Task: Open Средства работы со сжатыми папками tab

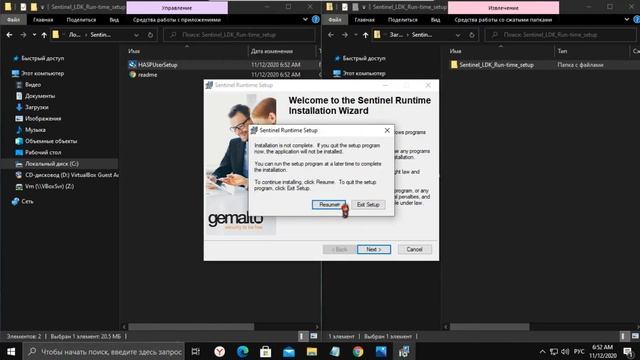Action: (x=503, y=20)
